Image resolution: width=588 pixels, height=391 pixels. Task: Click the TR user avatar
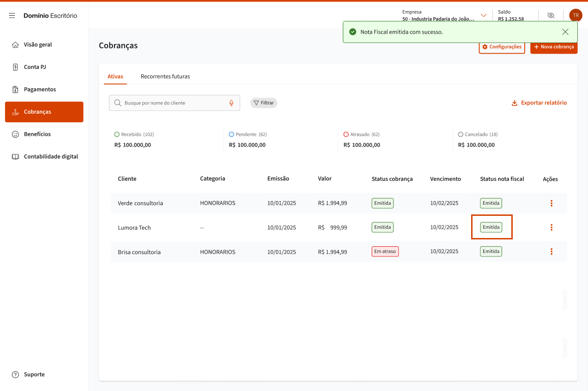point(575,15)
